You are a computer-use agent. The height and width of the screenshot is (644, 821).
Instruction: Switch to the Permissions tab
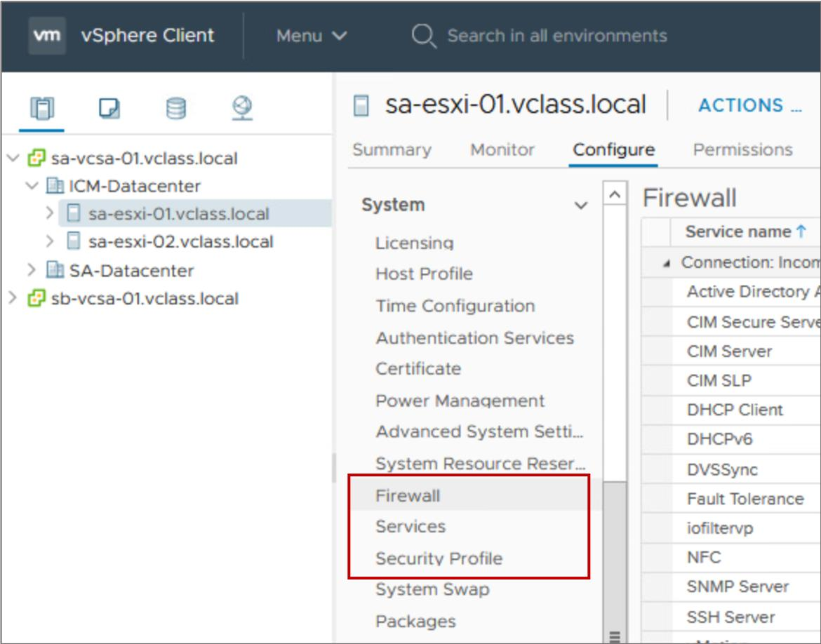click(742, 149)
